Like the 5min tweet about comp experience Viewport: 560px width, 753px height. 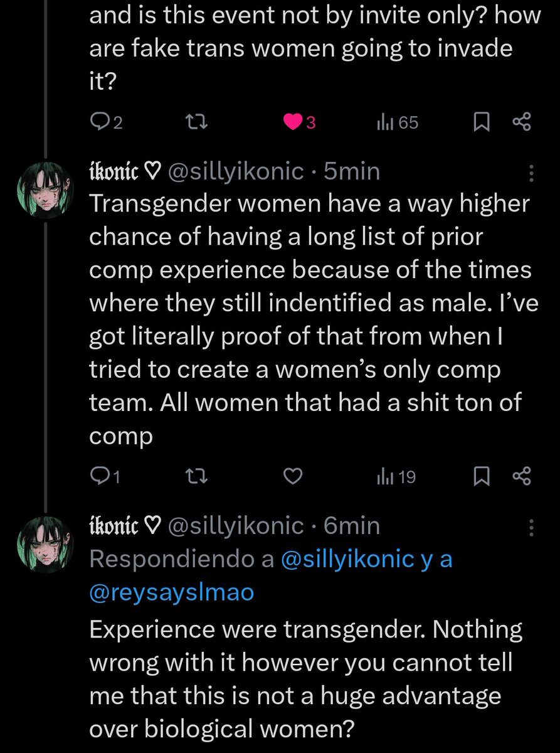click(293, 478)
